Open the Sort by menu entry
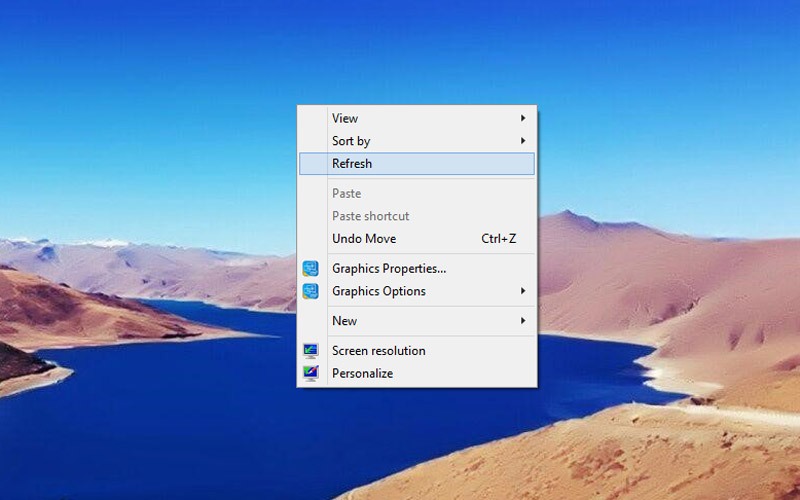Screen dimensions: 800x500 [417, 140]
